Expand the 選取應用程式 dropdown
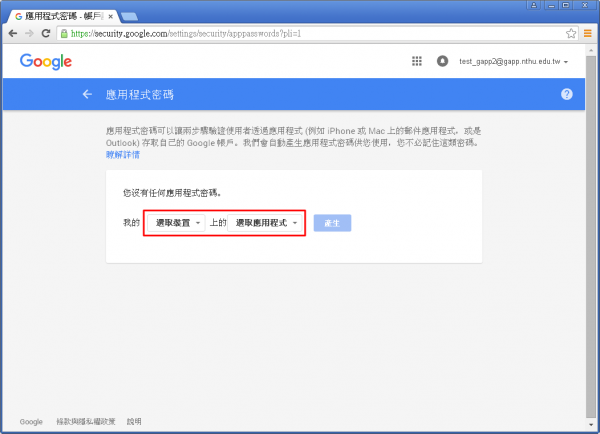The image size is (600, 434). [x=266, y=222]
